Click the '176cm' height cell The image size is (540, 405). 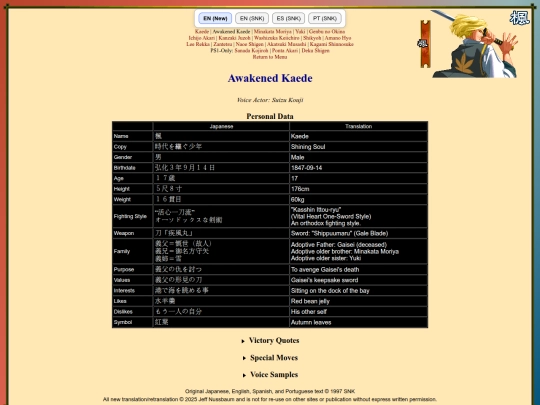coord(359,189)
